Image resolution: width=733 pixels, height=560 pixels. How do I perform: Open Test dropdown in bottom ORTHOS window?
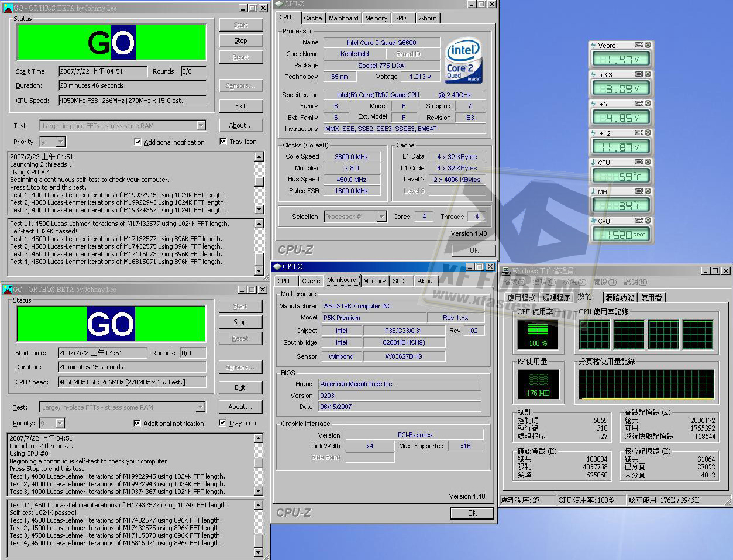pos(200,407)
